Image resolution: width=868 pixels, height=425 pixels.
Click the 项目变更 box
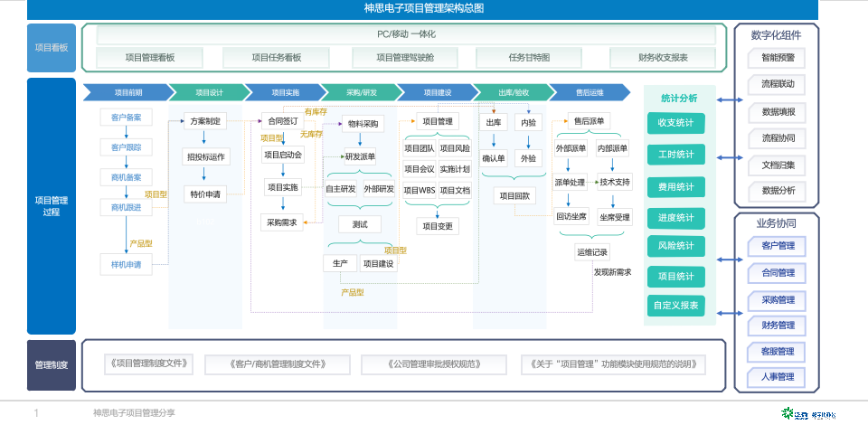pos(438,226)
